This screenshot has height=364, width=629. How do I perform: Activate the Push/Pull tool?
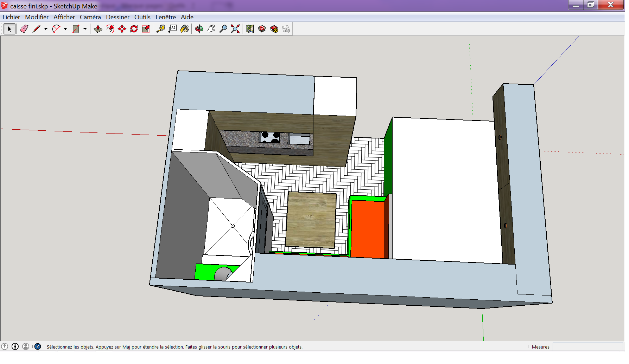tap(98, 29)
